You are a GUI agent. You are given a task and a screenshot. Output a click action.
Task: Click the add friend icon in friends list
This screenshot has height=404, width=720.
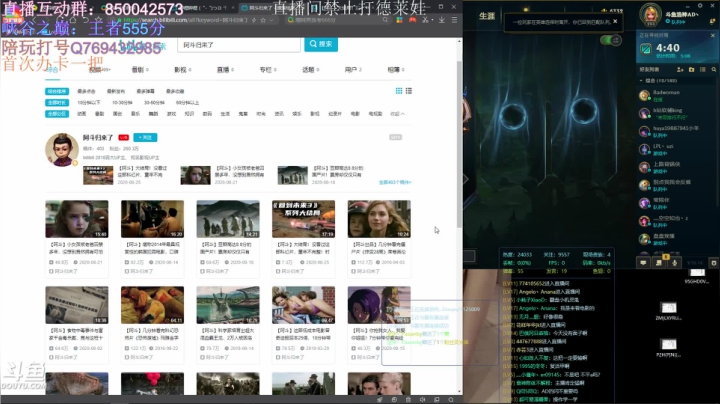click(680, 69)
